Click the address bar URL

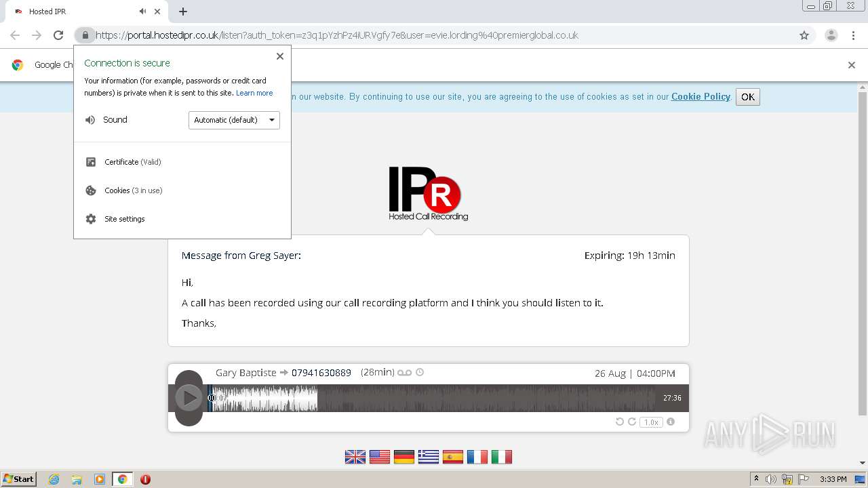pos(337,35)
